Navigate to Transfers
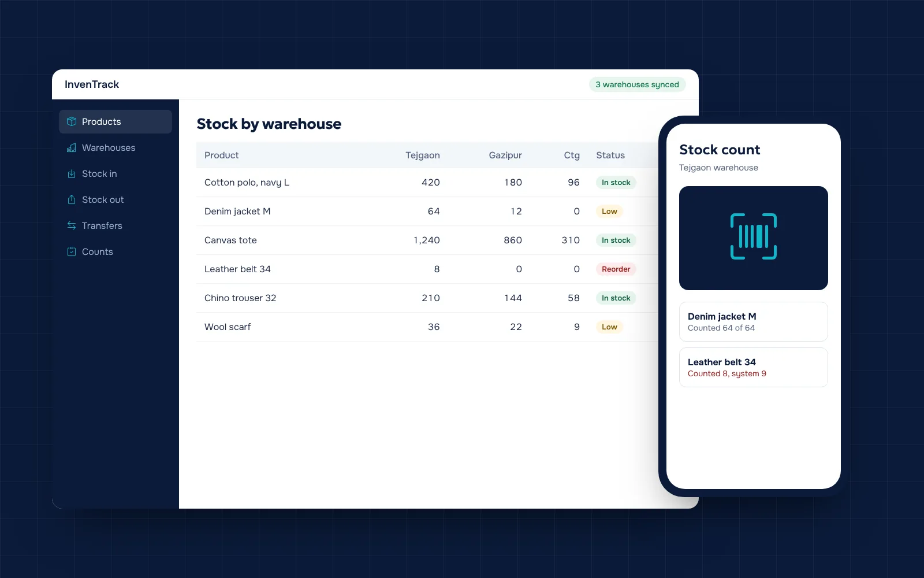Screen dimensions: 924x578 pos(115,225)
